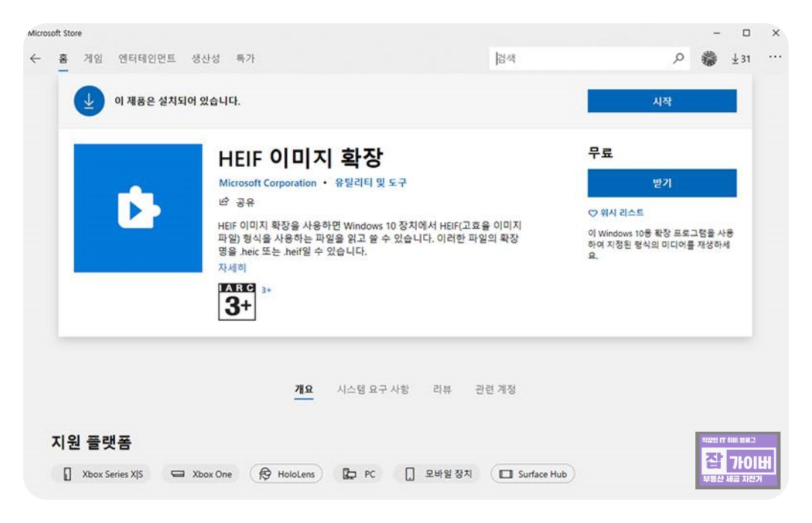Click the 모바일 장치 platform chip
The width and height of the screenshot is (812, 523).
pyautogui.click(x=437, y=474)
